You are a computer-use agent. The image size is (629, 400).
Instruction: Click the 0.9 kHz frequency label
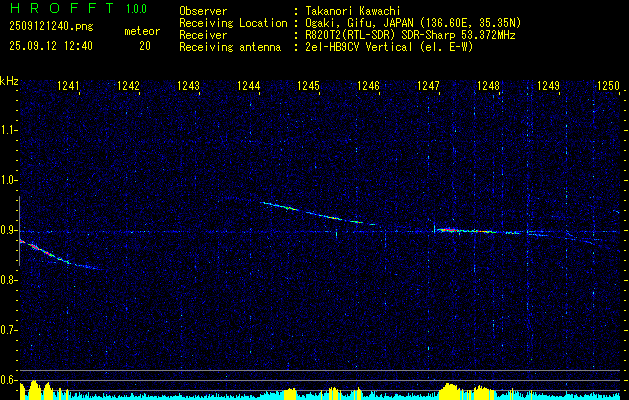(x=8, y=230)
